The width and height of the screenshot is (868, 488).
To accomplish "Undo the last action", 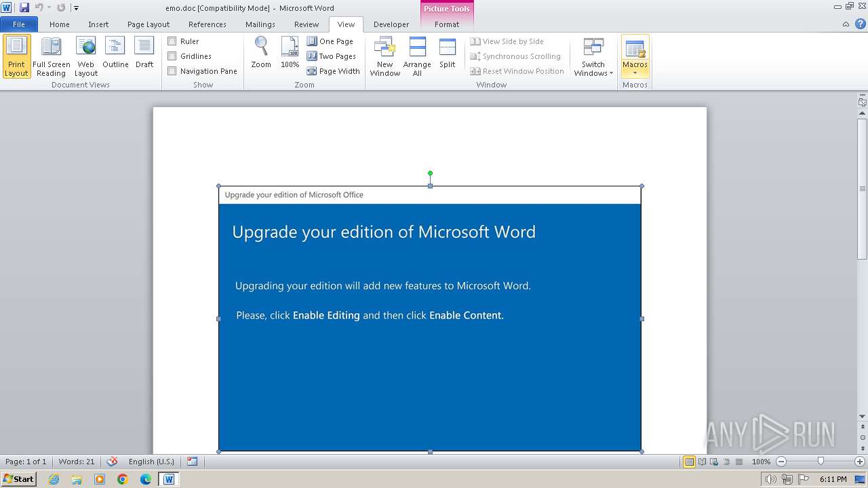I will tap(39, 7).
